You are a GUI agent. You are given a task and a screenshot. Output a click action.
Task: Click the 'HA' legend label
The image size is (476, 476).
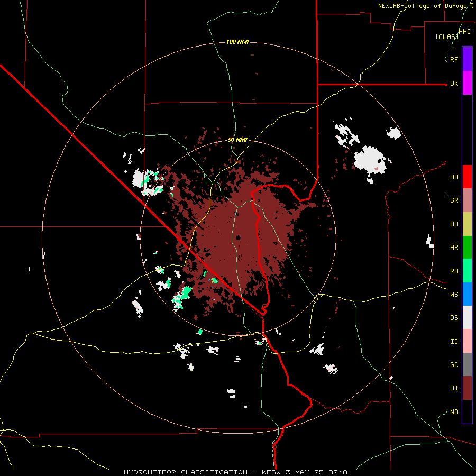[x=454, y=177]
